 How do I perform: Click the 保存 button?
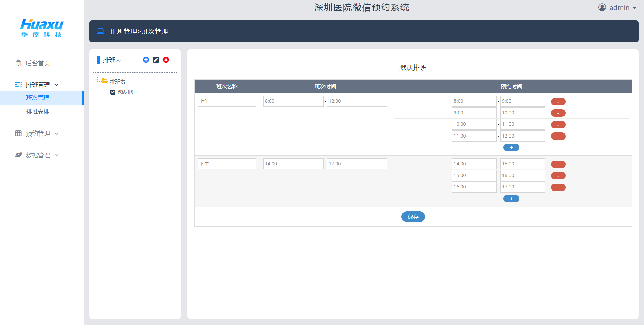tap(413, 217)
